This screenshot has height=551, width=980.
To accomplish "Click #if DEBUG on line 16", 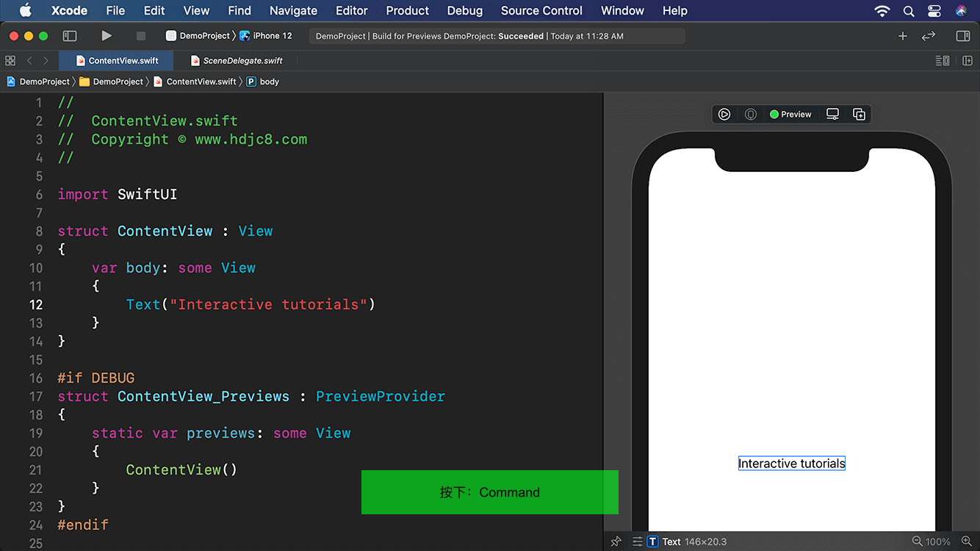I will [96, 378].
